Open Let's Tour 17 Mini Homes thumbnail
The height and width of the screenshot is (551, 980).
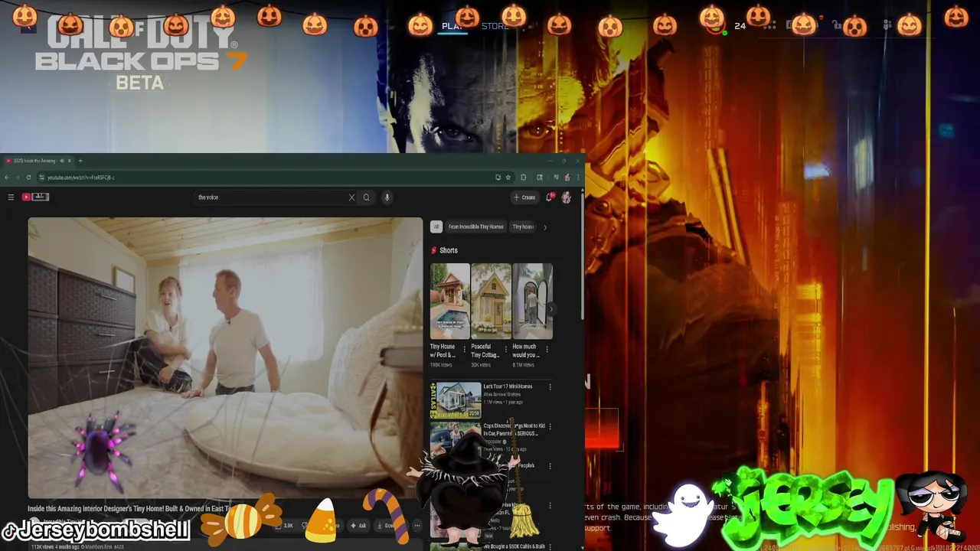[x=456, y=400]
